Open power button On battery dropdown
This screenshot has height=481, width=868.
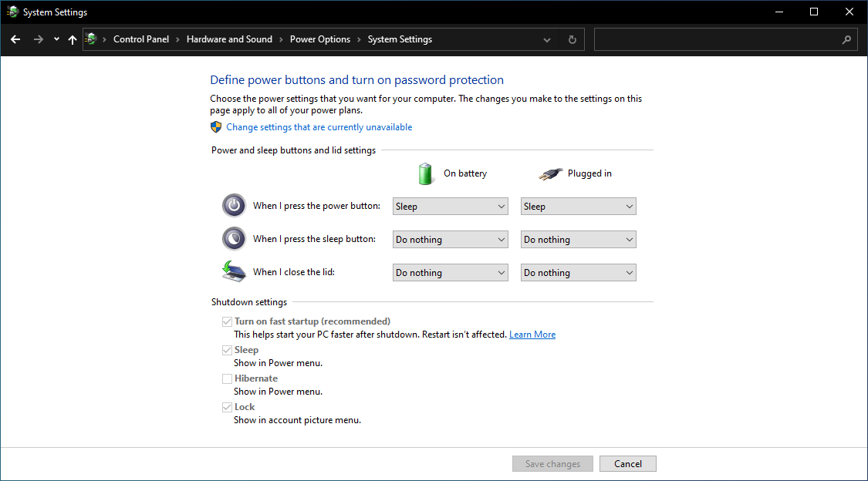450,207
